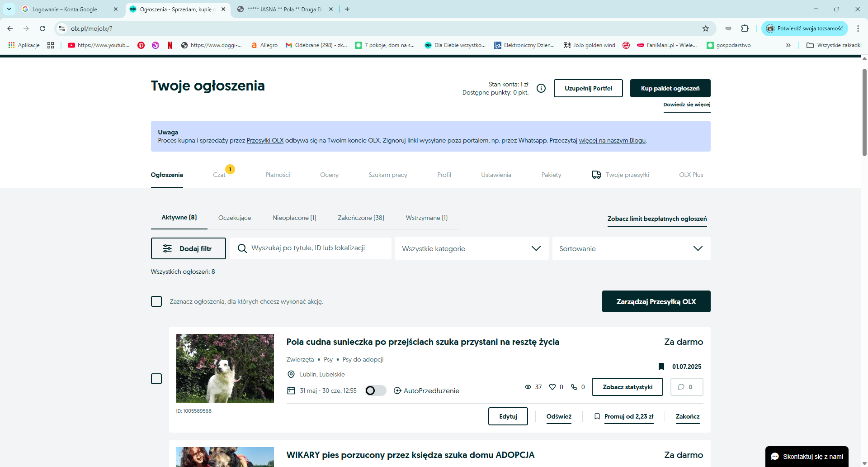The width and height of the screenshot is (868, 467).
Task: Open the Pola dog listing thumbnail
Action: (225, 368)
